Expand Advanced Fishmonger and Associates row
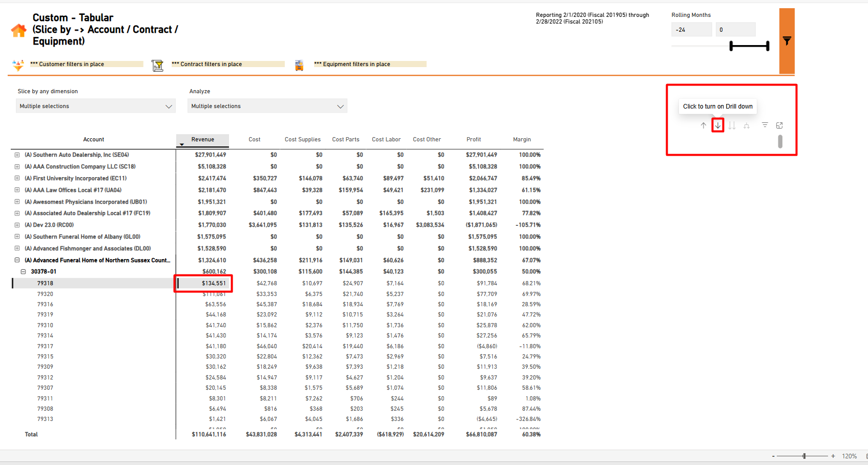 [x=17, y=248]
